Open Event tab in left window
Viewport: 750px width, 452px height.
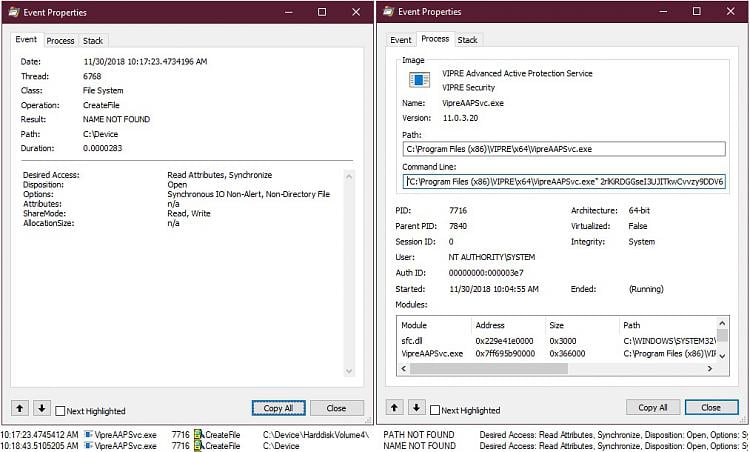[26, 40]
